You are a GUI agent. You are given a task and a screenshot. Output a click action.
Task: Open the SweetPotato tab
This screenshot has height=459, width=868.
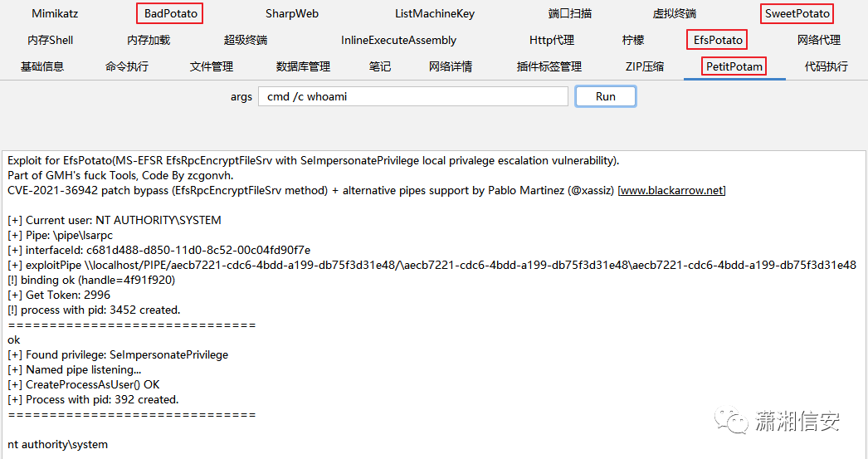tap(797, 14)
